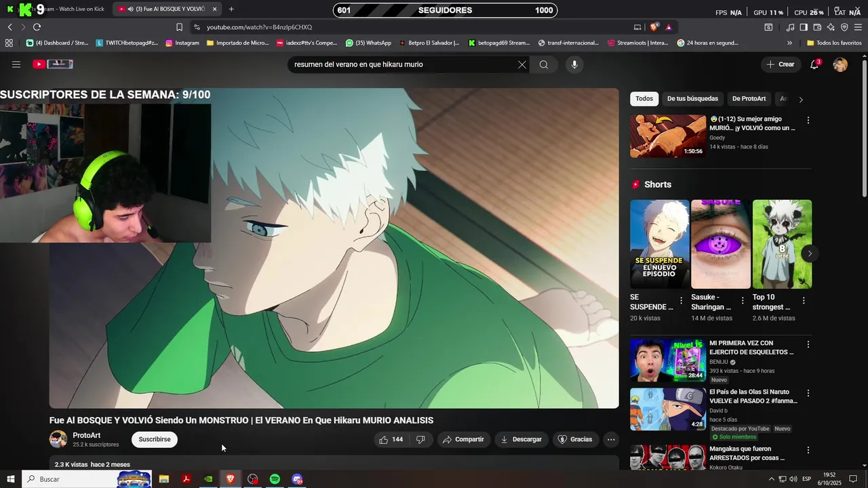Show next Shorts with the chevron

point(810,253)
